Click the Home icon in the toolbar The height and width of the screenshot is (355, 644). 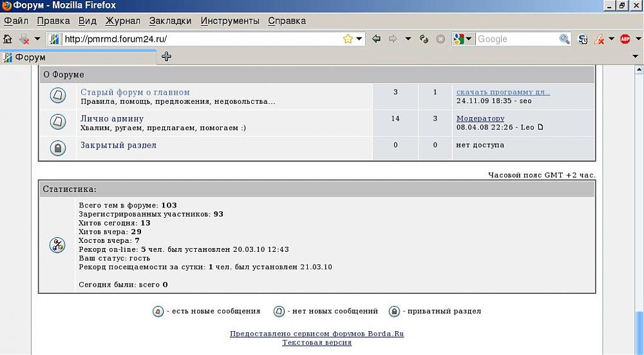pyautogui.click(x=8, y=39)
